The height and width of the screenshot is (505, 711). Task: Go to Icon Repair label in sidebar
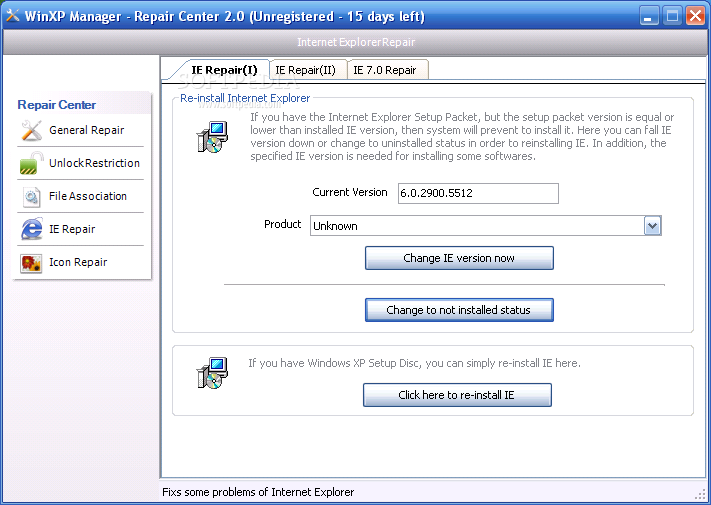(78, 262)
